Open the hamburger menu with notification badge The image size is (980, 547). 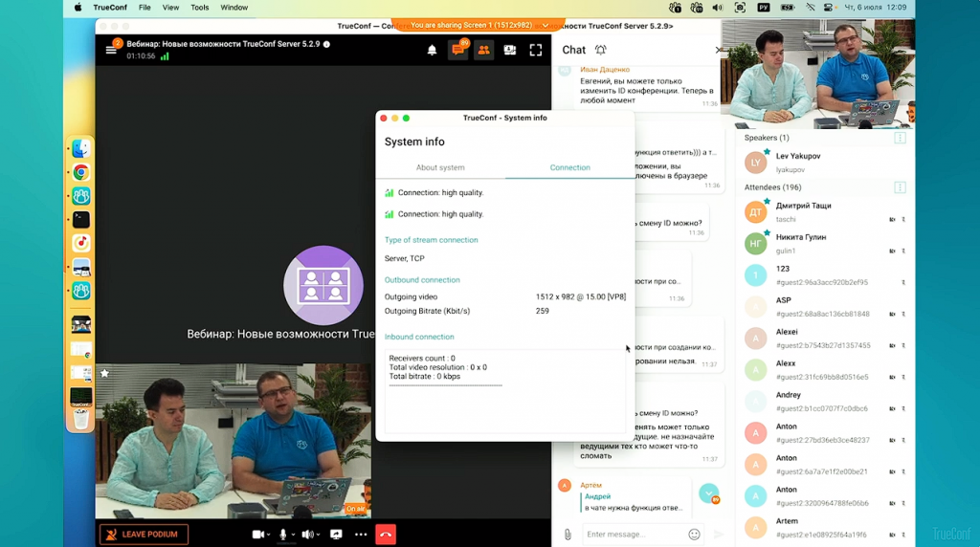pos(111,50)
